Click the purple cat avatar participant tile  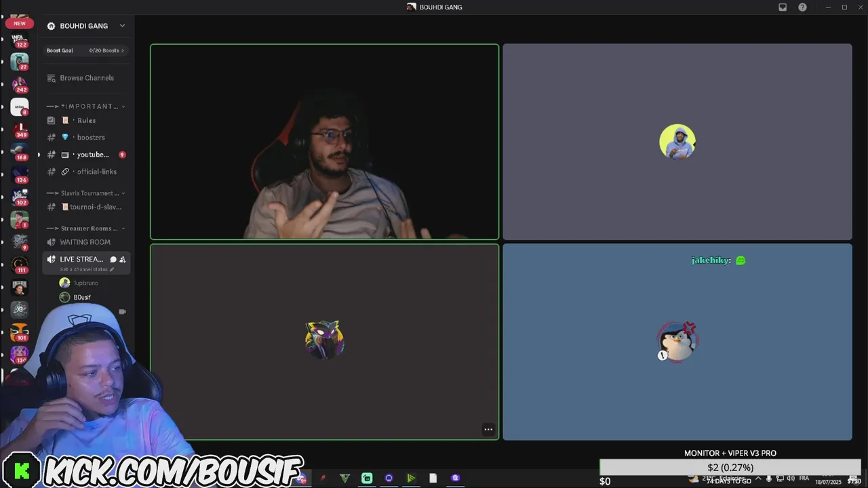coord(324,342)
